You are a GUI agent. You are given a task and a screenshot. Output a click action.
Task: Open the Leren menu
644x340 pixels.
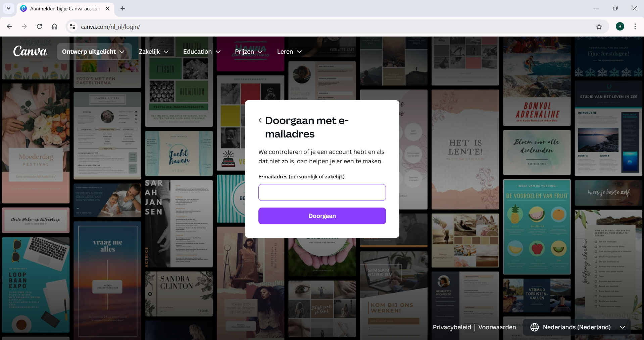point(289,52)
